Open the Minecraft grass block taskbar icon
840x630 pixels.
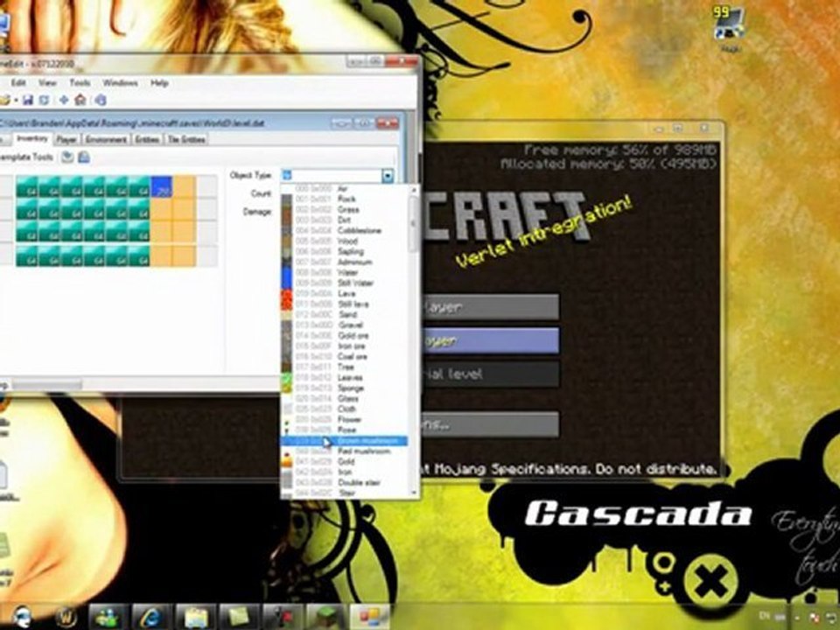pyautogui.click(x=325, y=617)
